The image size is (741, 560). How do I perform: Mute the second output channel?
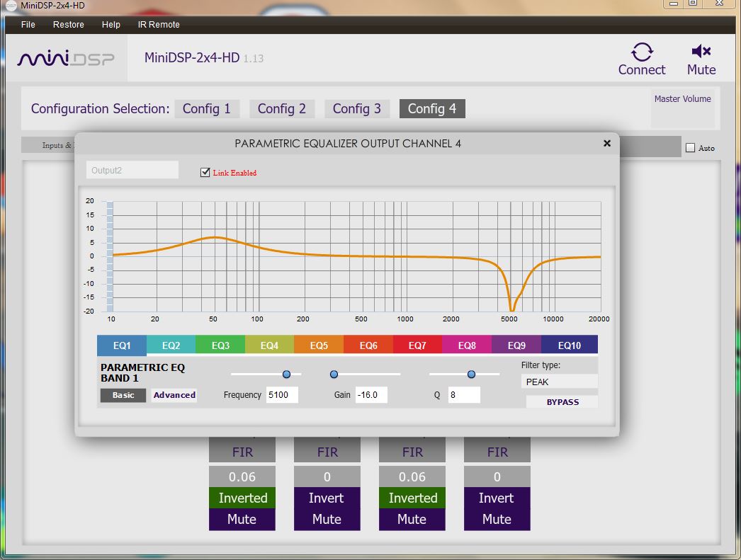[x=327, y=520]
